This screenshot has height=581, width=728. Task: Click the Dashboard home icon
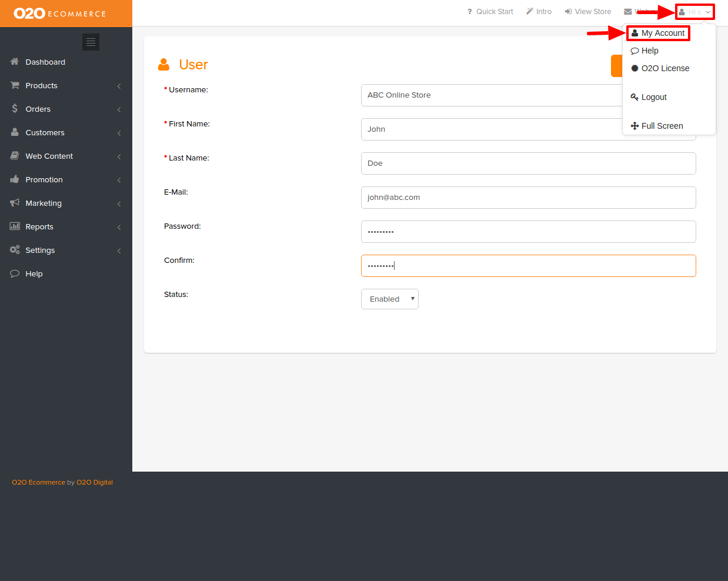click(15, 62)
